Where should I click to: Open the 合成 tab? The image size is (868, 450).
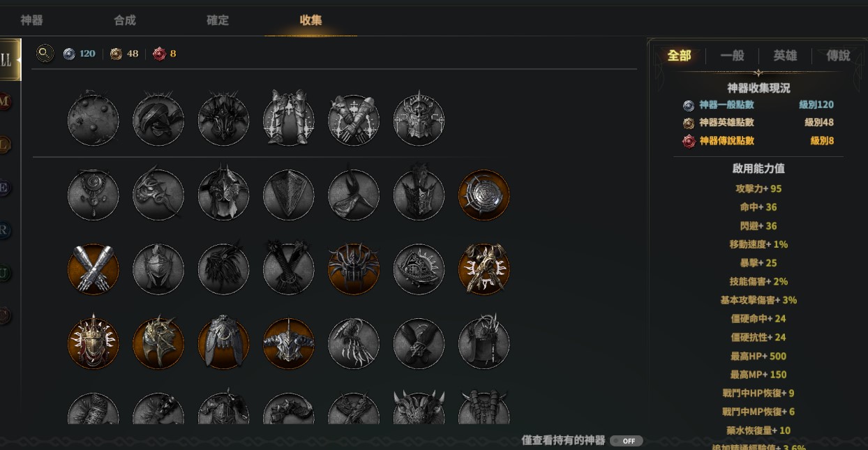pos(125,20)
